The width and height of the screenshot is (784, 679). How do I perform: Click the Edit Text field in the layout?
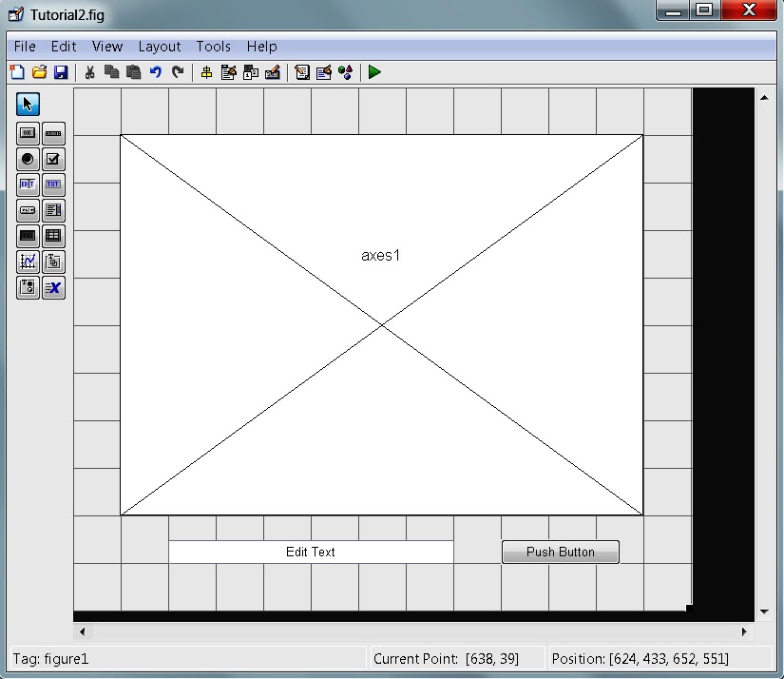311,552
